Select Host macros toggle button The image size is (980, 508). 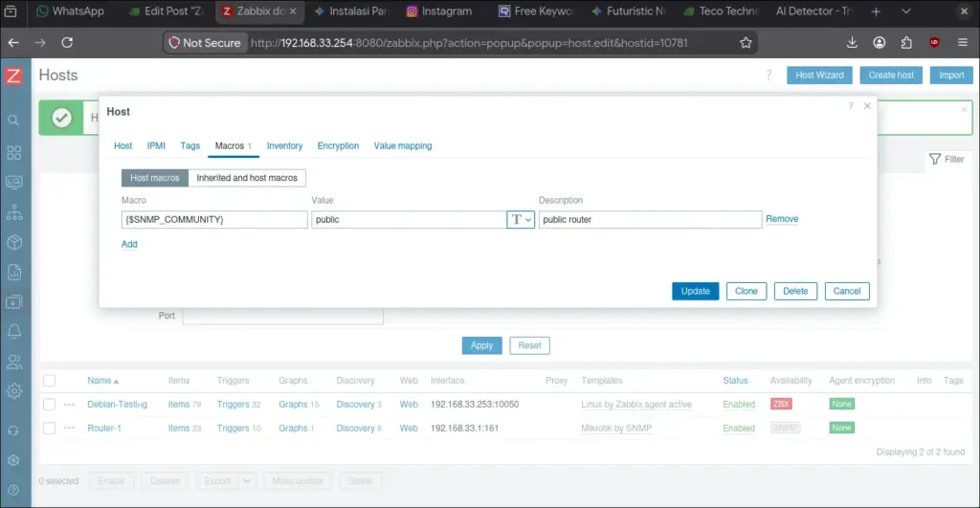(154, 178)
